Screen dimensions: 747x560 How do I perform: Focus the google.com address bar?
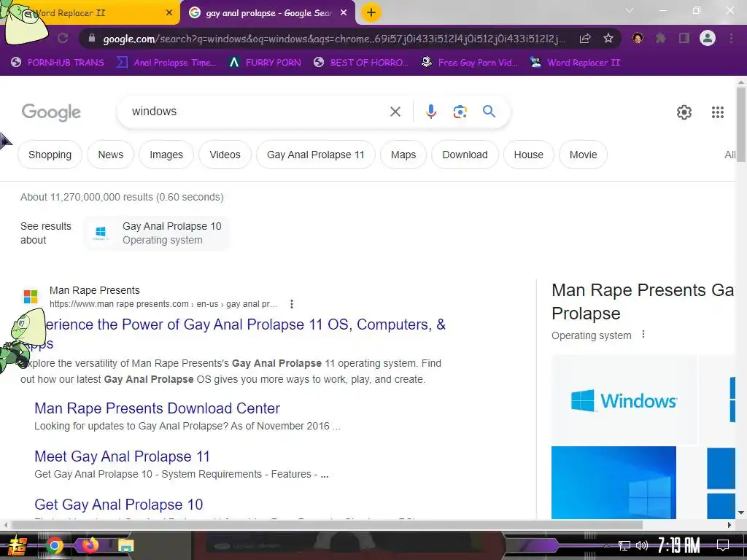(333, 39)
